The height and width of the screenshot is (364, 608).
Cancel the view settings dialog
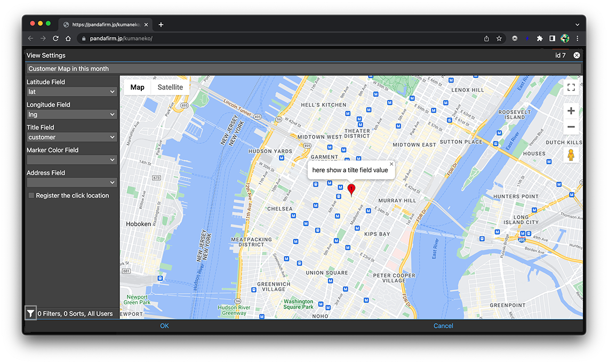pos(443,326)
